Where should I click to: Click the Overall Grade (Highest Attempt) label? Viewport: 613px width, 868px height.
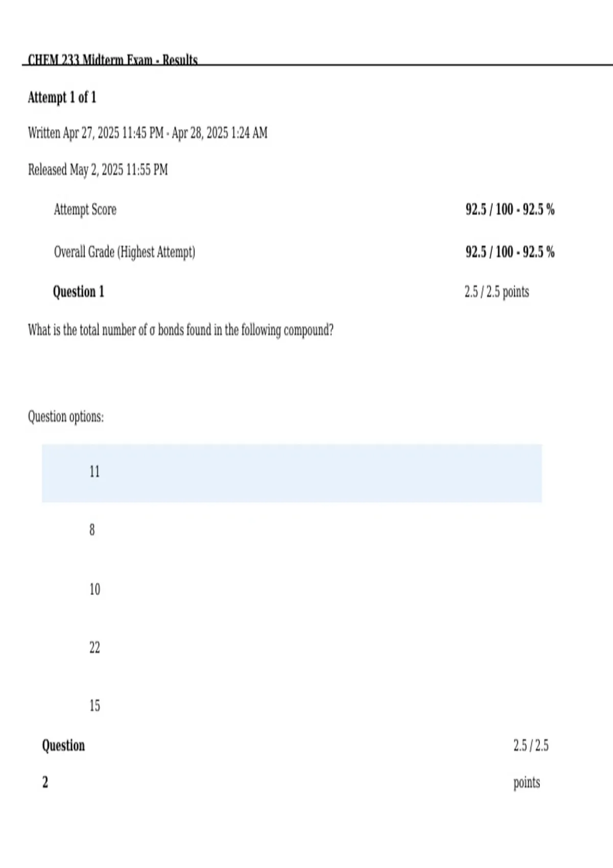(x=125, y=252)
